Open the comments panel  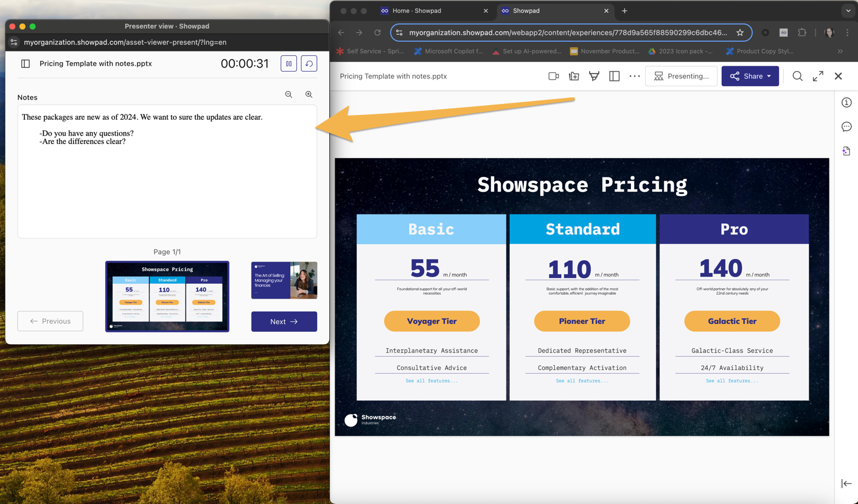846,127
